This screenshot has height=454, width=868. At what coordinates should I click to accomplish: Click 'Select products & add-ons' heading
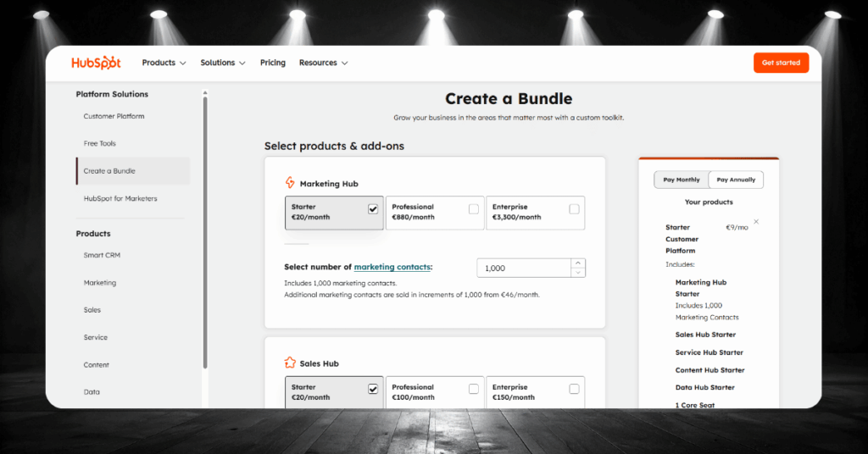[x=334, y=146]
